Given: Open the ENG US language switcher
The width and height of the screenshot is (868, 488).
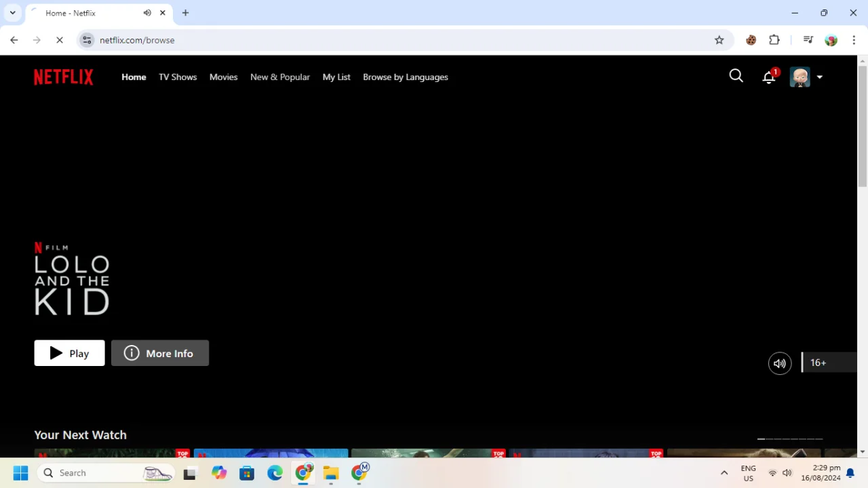Looking at the screenshot, I should [748, 473].
